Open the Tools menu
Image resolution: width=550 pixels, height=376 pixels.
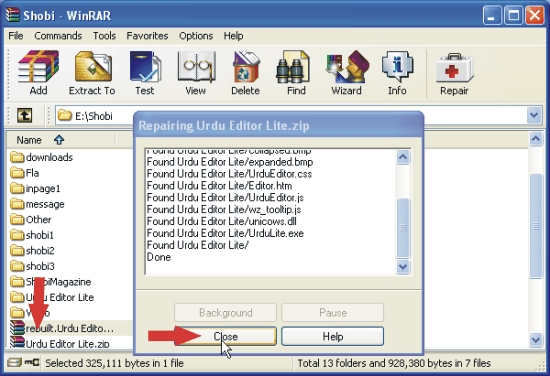click(104, 36)
